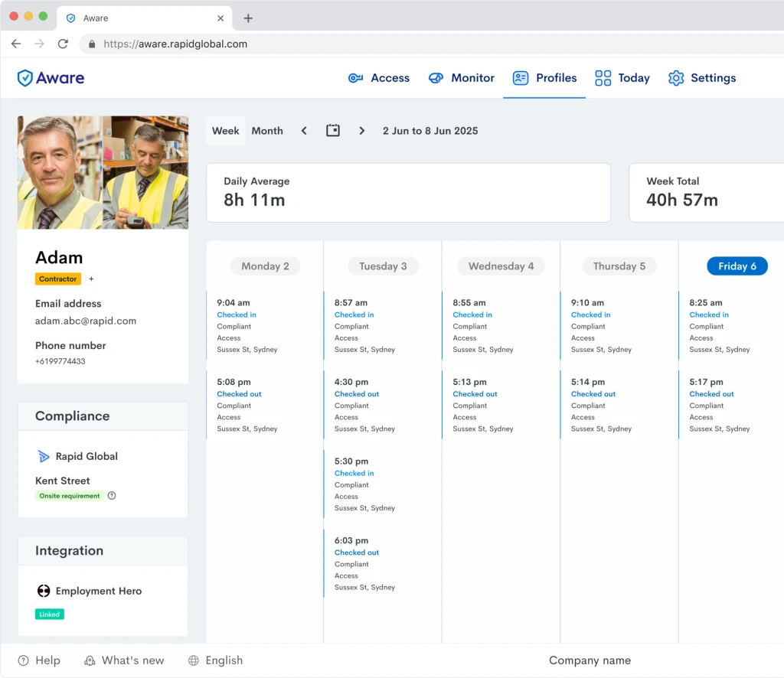This screenshot has width=784, height=678.
Task: Click the Week Total 40h 57m card
Action: [707, 193]
